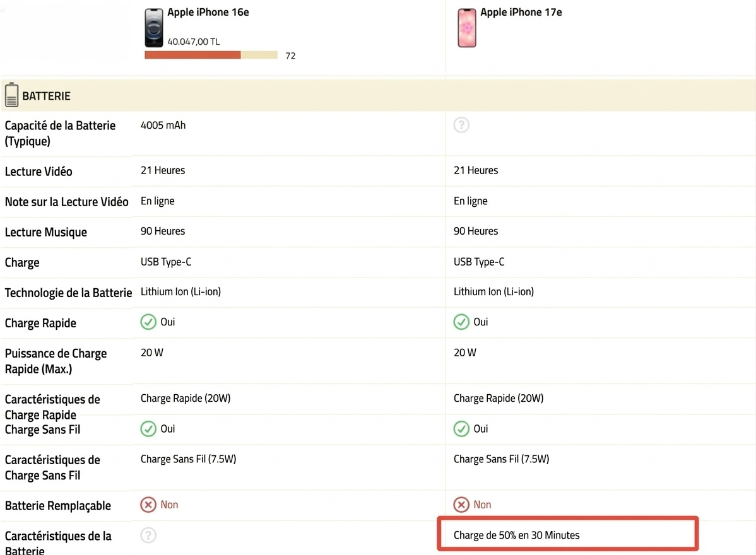
Task: Click the question mark in iPhone 16e Caractéristiques de la Batterie
Action: [148, 535]
